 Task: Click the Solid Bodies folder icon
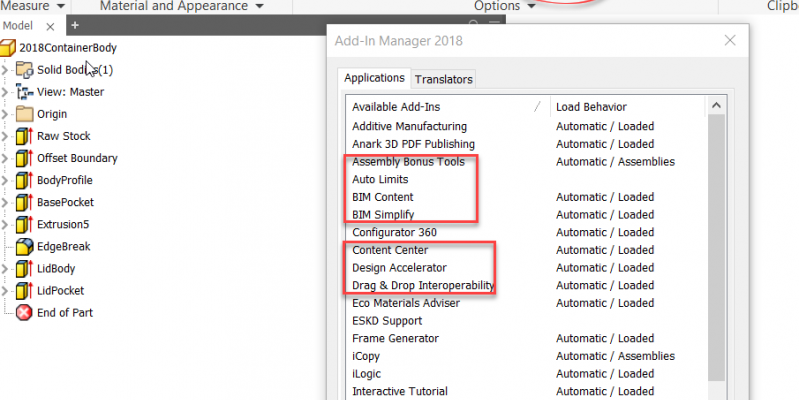(x=25, y=70)
